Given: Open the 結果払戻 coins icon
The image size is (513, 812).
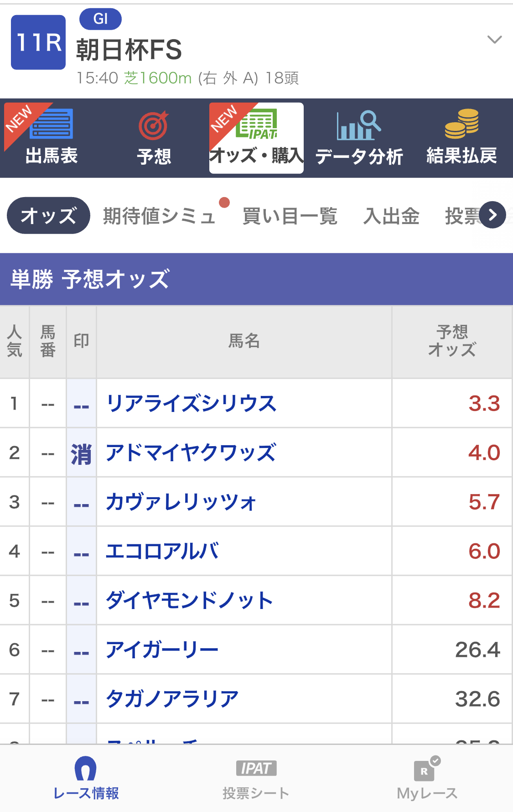Looking at the screenshot, I should pos(461,124).
